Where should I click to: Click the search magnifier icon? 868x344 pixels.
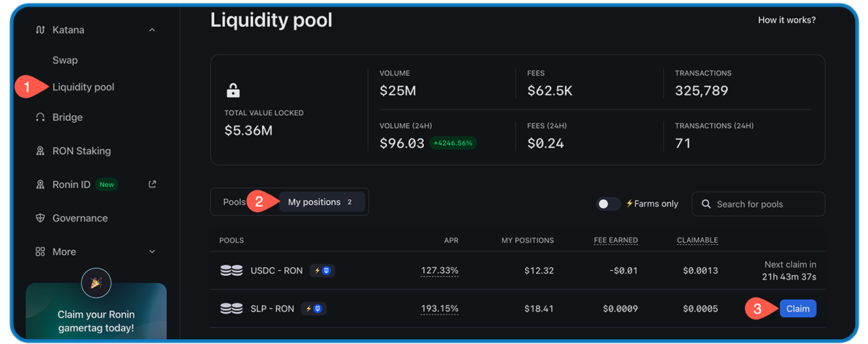[x=707, y=204]
